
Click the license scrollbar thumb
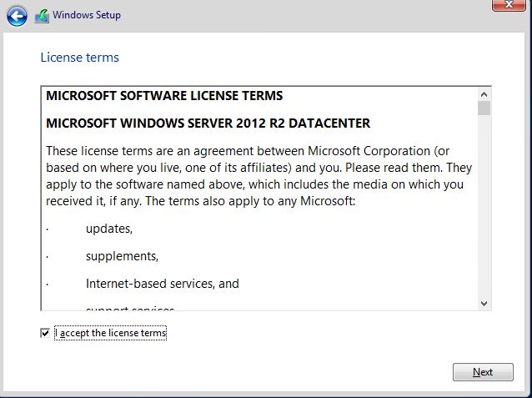click(x=484, y=108)
